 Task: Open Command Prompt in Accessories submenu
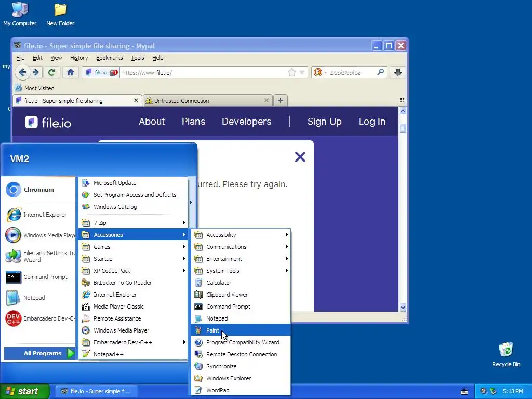pos(241,307)
